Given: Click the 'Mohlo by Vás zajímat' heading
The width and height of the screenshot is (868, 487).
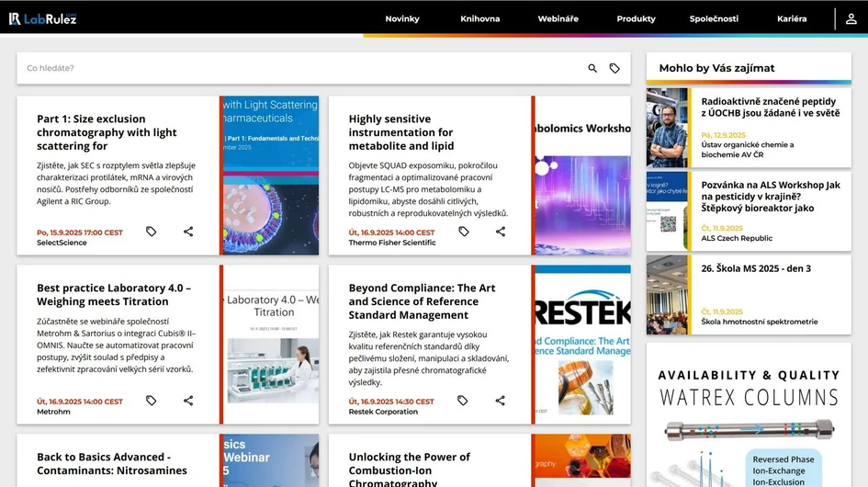Looking at the screenshot, I should 716,68.
